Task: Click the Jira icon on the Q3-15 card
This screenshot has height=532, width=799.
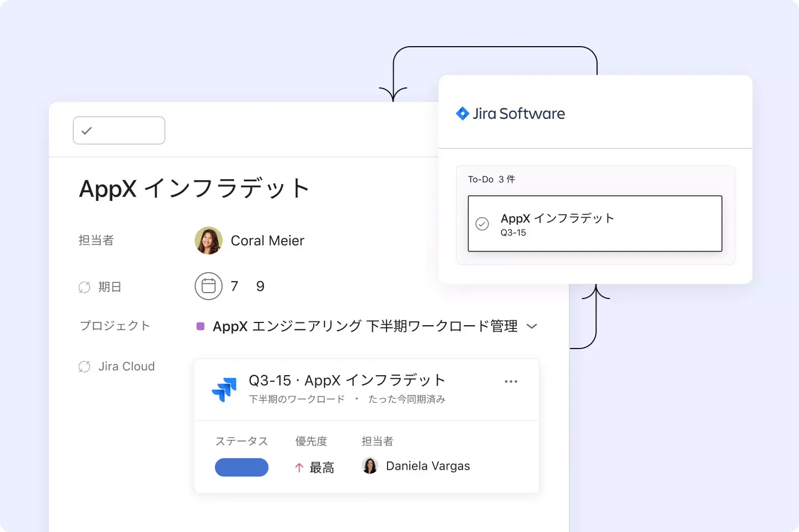Action: (225, 389)
